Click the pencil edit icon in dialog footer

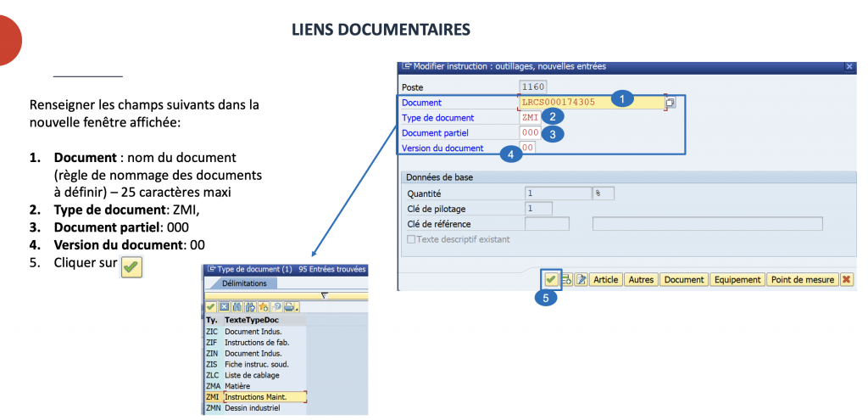(x=581, y=279)
